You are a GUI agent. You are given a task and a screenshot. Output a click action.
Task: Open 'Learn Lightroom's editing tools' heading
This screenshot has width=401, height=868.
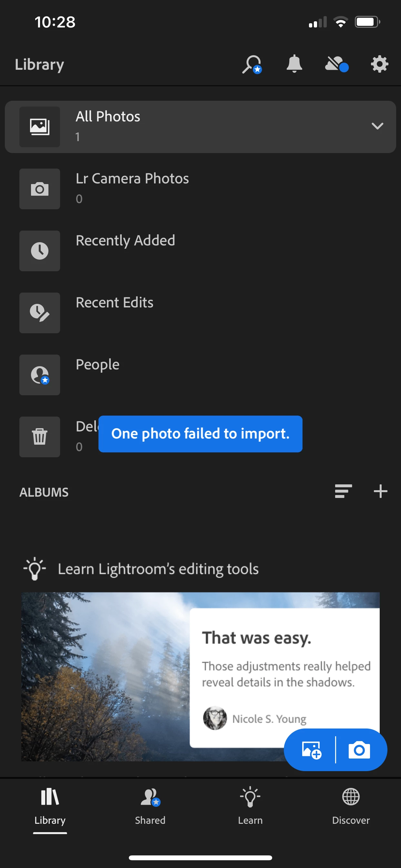(x=158, y=569)
